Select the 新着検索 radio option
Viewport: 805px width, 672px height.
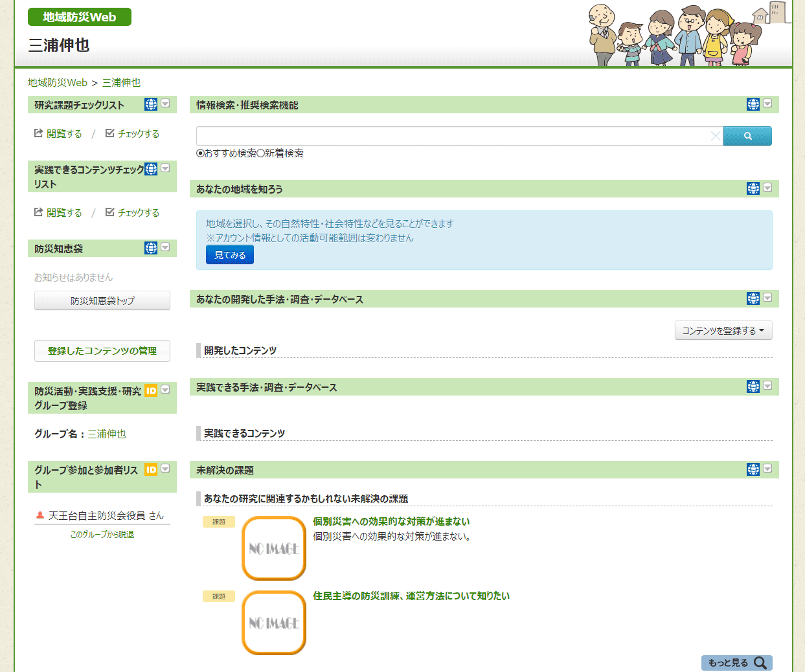[x=260, y=153]
